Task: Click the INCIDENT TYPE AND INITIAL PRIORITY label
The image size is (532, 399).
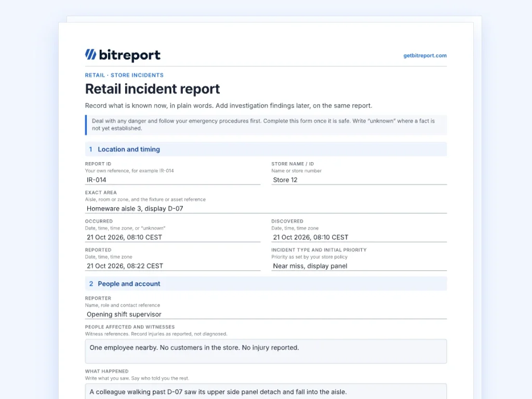Action: tap(319, 250)
